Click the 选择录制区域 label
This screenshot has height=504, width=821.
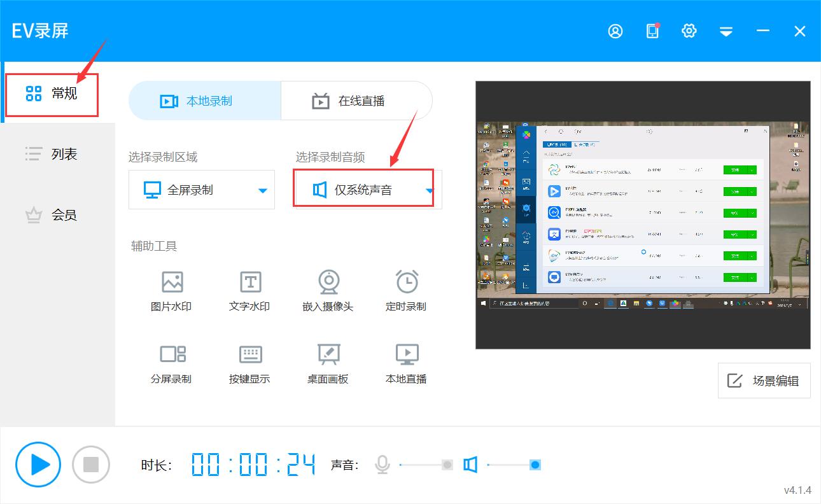[163, 157]
